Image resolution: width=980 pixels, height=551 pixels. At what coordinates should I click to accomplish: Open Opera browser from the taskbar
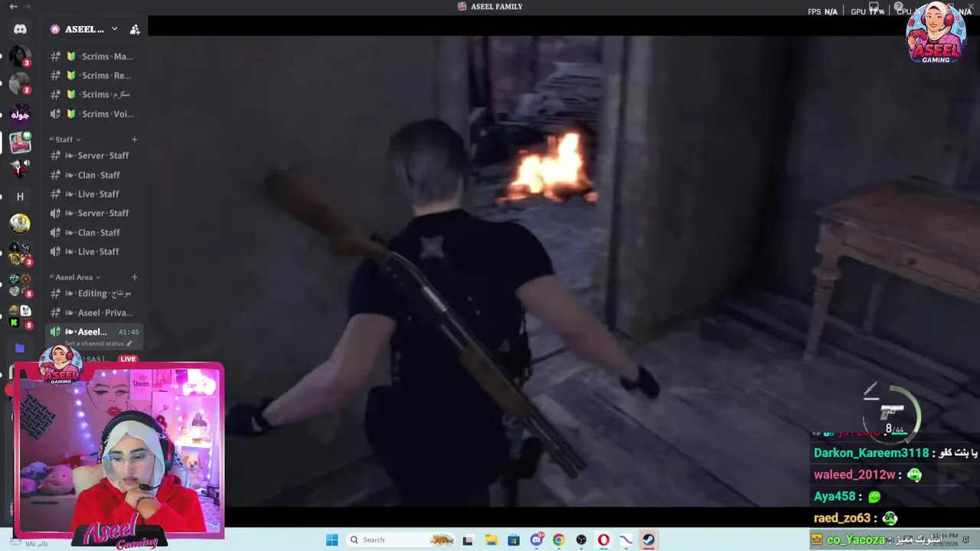603,540
